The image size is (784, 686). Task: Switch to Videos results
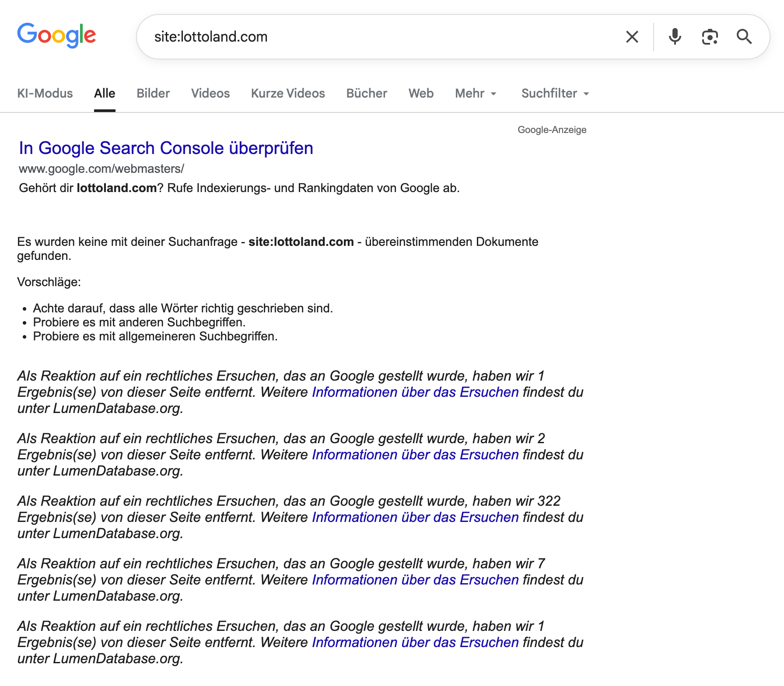210,93
